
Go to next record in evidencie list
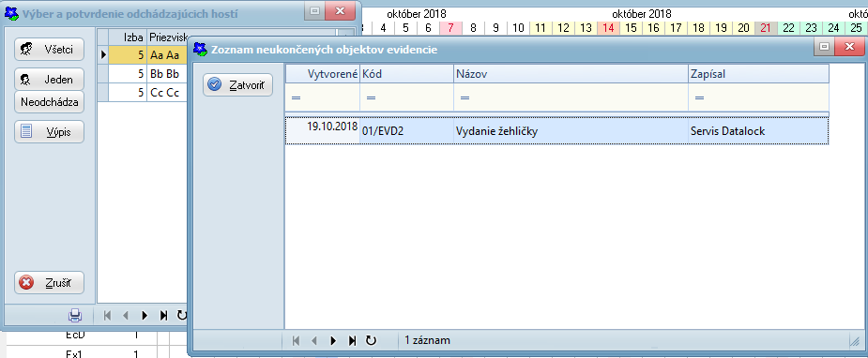coord(333,340)
